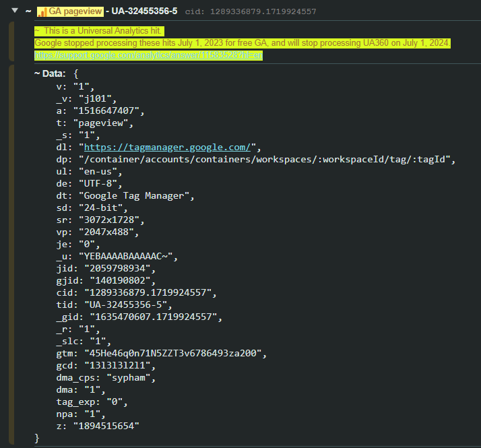The height and width of the screenshot is (448, 481).
Task: Select the dp container path value
Action: coord(265,160)
